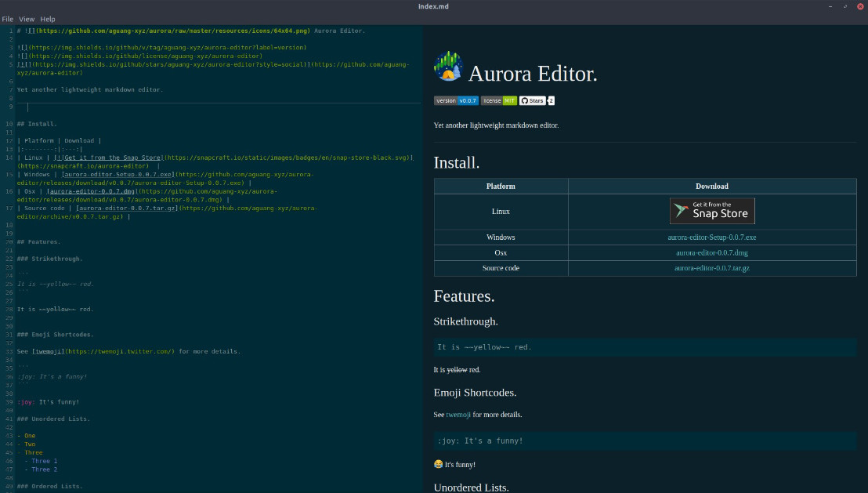The height and width of the screenshot is (493, 868).
Task: Click the version v0.0.7 badge
Action: click(456, 101)
